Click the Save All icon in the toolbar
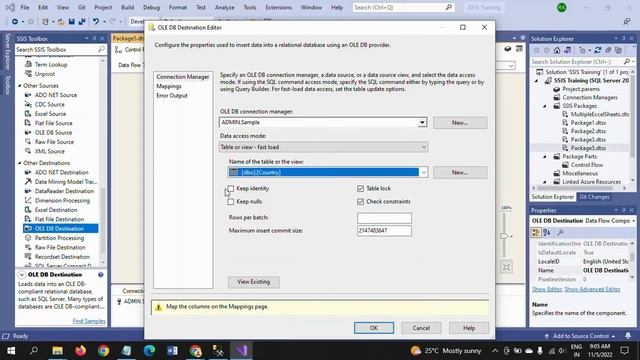Image resolution: width=640 pixels, height=360 pixels. 82,22
